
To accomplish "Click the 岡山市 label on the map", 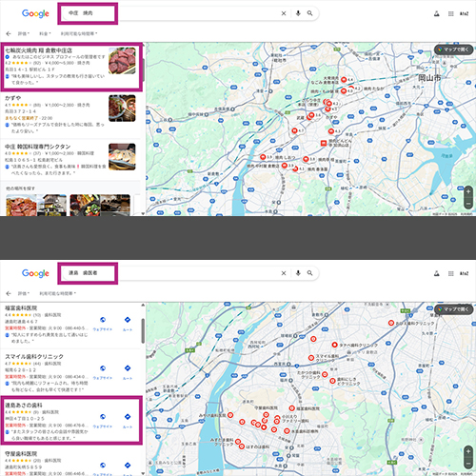I will (x=429, y=78).
